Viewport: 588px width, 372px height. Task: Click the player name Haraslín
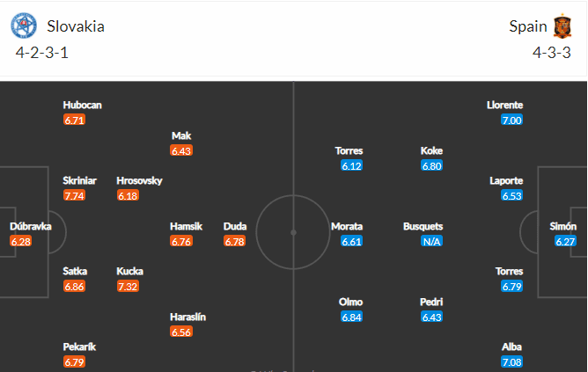[187, 317]
